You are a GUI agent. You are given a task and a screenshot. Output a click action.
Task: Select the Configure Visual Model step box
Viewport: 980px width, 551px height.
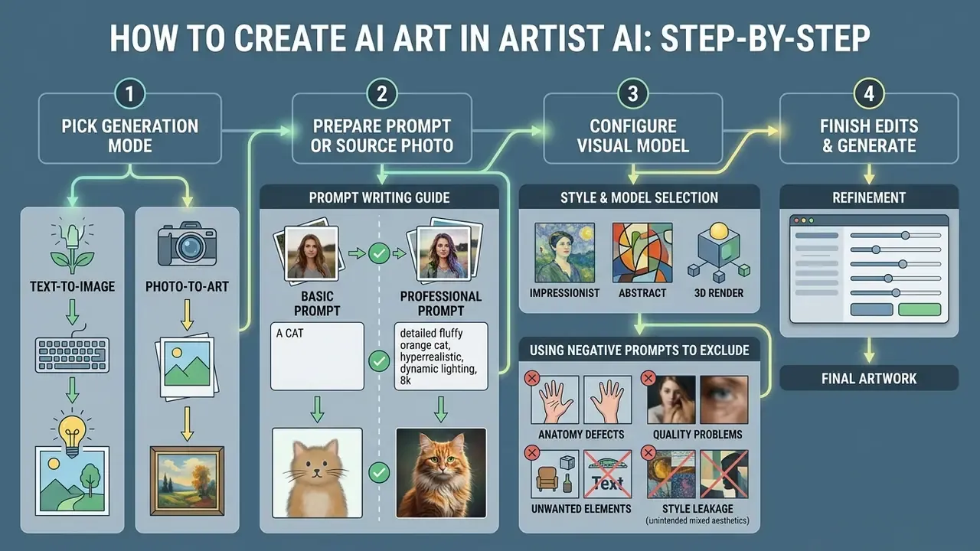[633, 129]
